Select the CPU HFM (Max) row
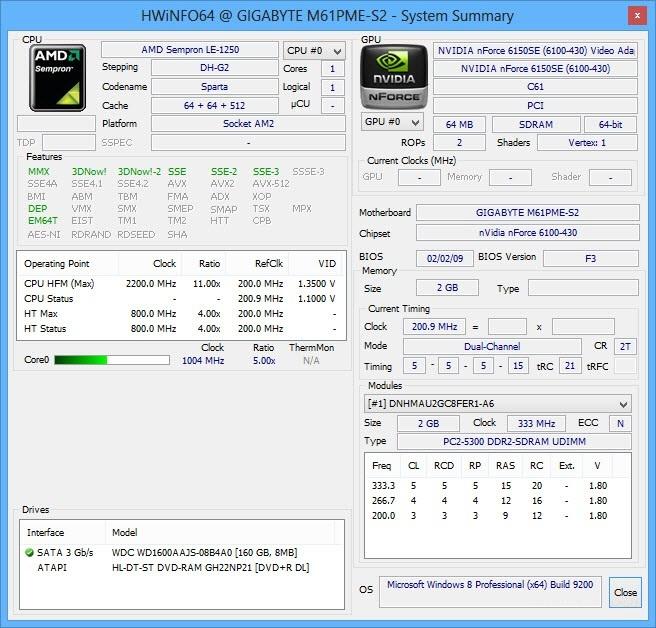This screenshot has height=628, width=656. click(181, 284)
